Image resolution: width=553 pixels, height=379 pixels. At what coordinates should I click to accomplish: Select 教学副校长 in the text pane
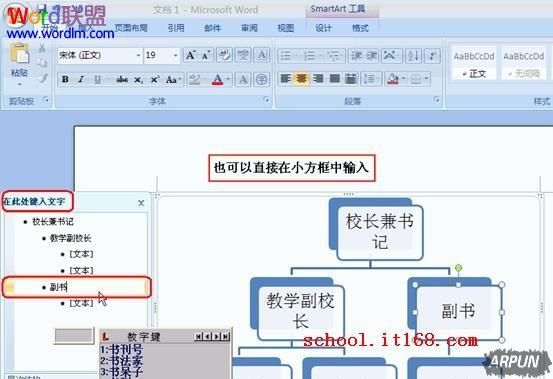click(71, 238)
